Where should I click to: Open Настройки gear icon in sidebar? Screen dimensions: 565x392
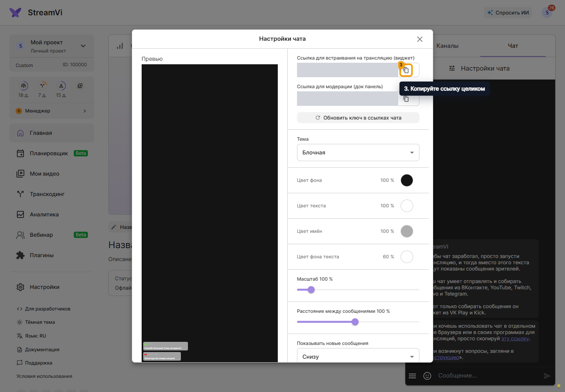20,287
